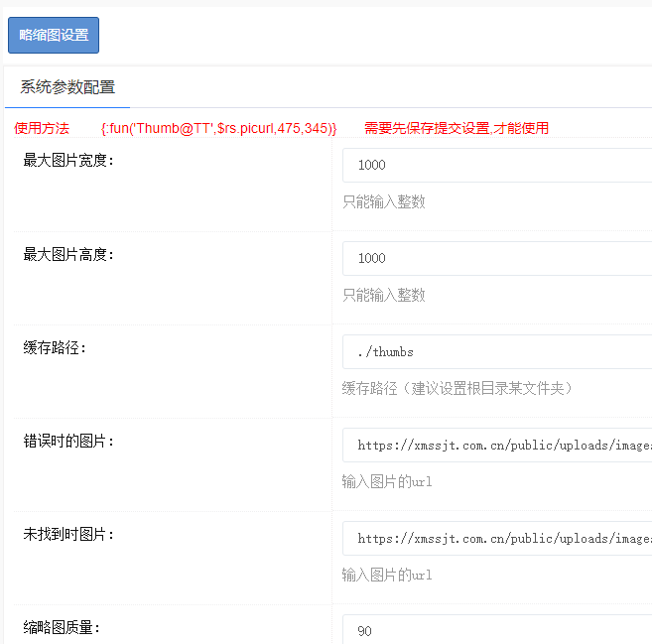Click the Thumb@TT usage code snippet

219,128
